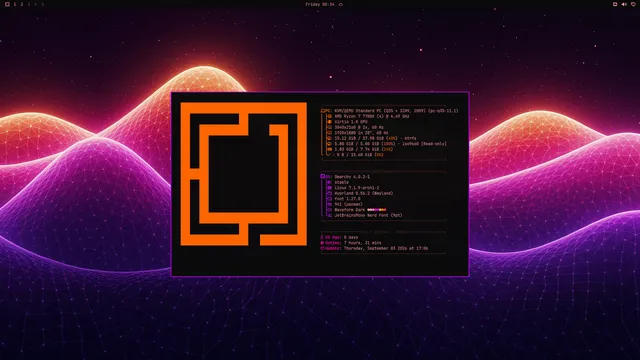Click 'KVM/QEMU Standard PC' text line
Screen dimensions: 640x360
point(396,111)
